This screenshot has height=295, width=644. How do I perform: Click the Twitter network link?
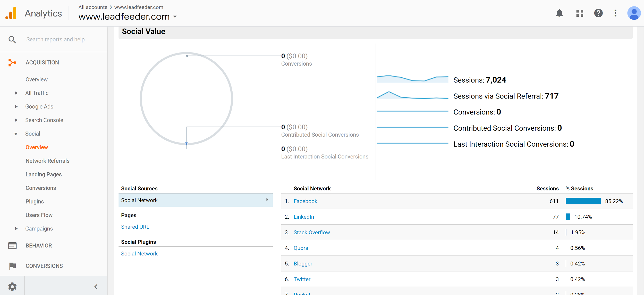pos(302,279)
